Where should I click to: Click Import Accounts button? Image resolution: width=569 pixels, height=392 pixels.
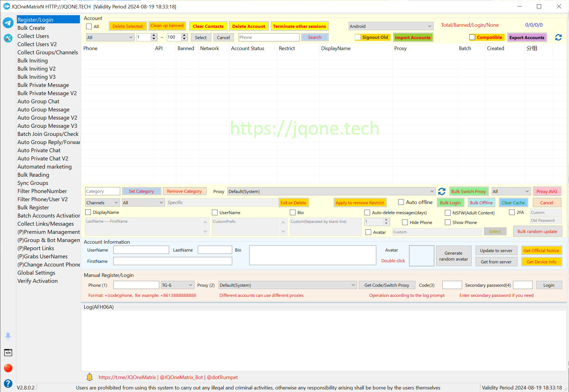[x=413, y=37]
